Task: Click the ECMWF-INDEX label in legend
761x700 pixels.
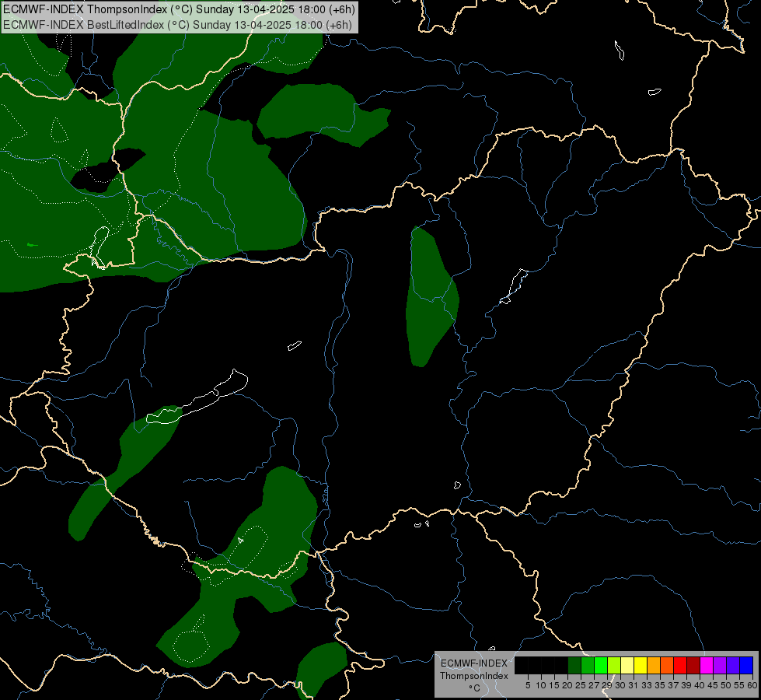Action: 474,663
